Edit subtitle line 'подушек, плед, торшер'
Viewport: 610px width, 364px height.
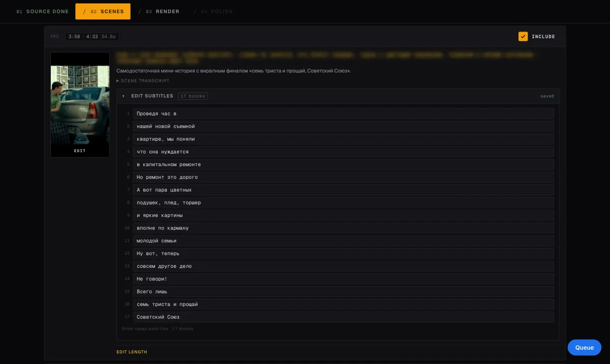tap(344, 202)
